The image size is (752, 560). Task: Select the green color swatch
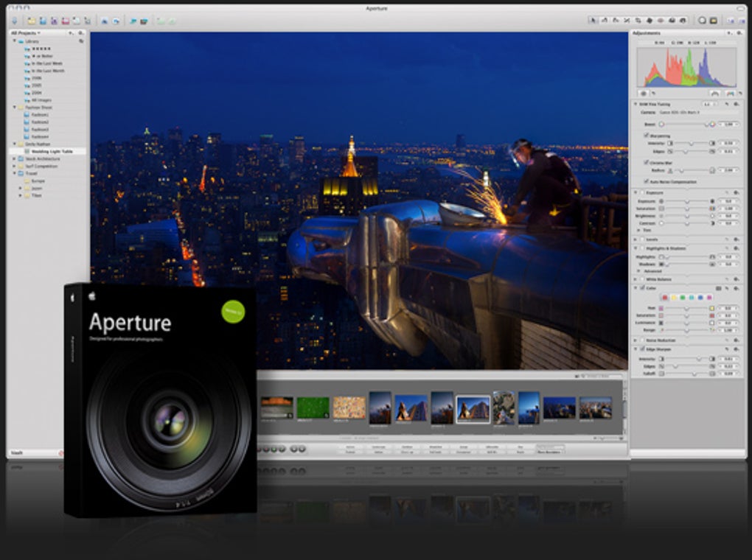[x=683, y=298]
